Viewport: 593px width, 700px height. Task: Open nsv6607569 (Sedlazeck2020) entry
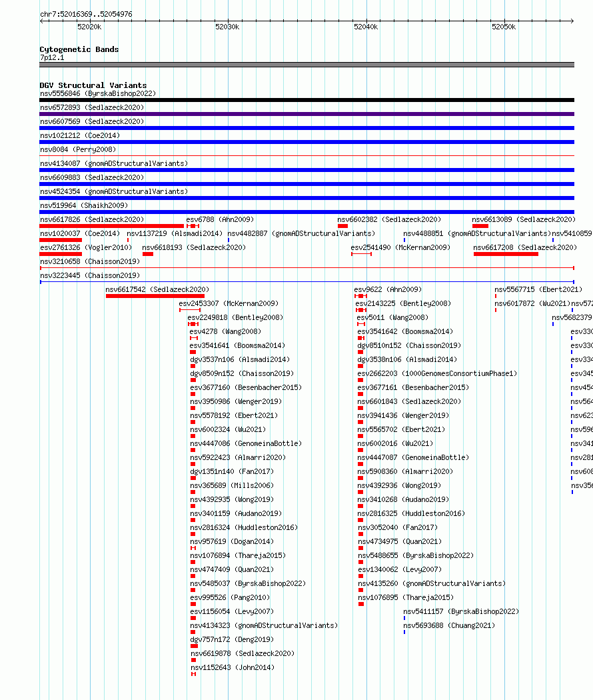click(x=92, y=121)
